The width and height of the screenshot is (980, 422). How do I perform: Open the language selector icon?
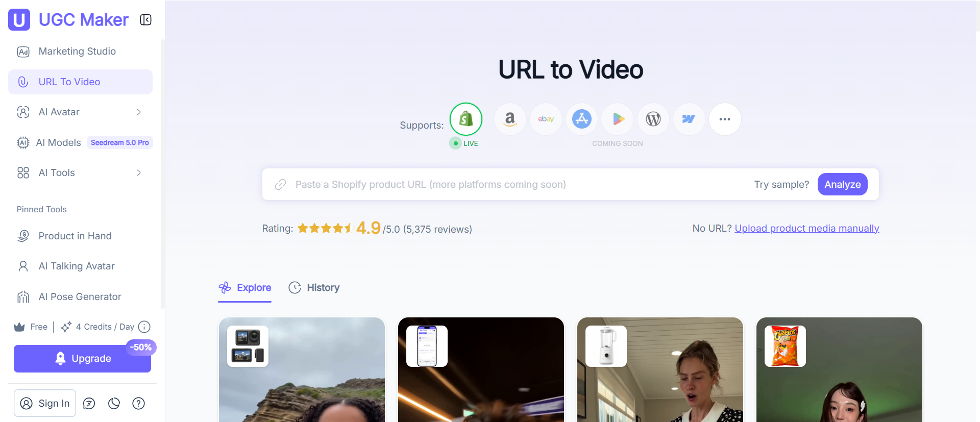(89, 404)
